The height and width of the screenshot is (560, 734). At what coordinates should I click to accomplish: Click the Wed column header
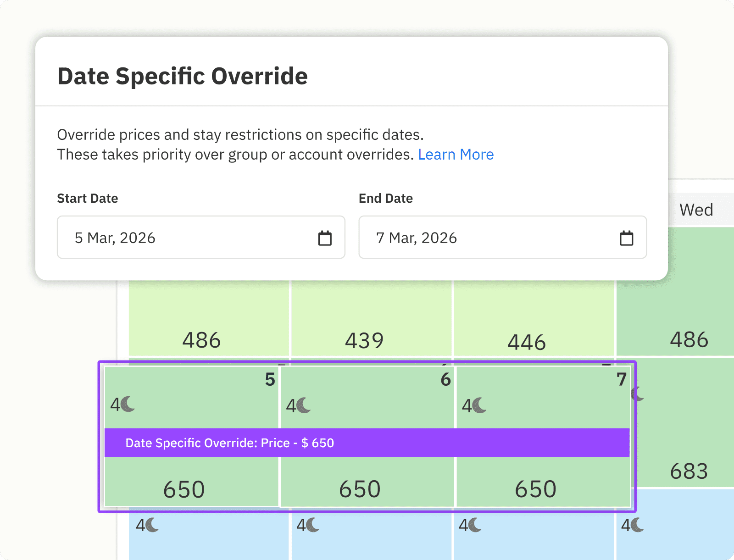click(x=696, y=210)
